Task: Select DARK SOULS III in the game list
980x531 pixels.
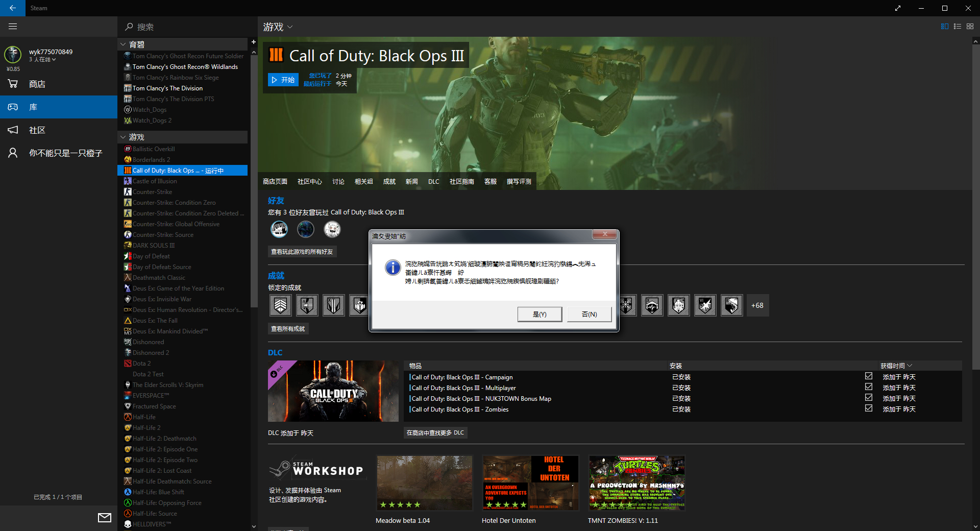Action: pos(183,246)
